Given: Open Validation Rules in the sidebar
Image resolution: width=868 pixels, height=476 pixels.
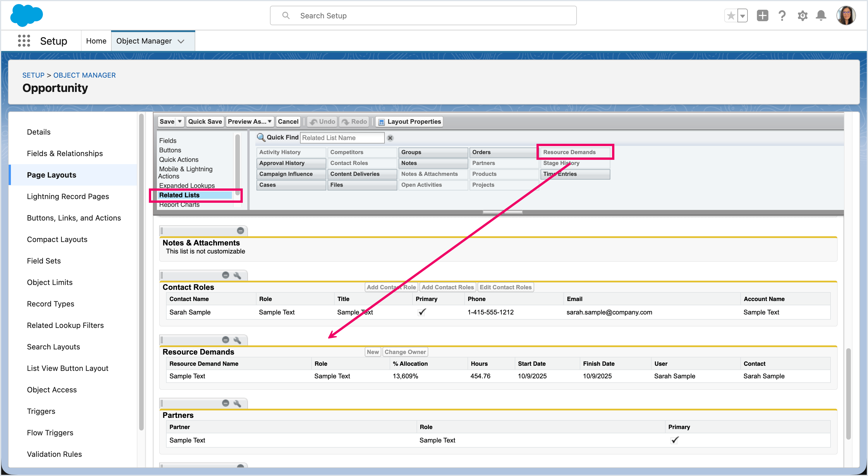Looking at the screenshot, I should 54,454.
